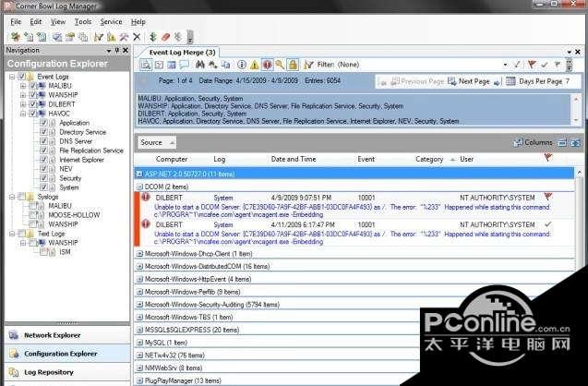Click the green double-arrow download icon in toolbar
This screenshot has height=386, width=588.
pyautogui.click(x=152, y=37)
